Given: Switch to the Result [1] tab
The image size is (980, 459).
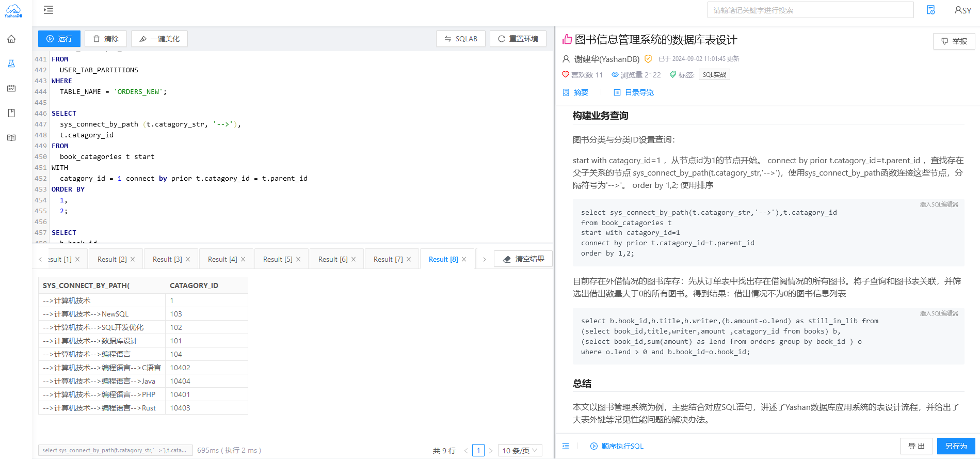Looking at the screenshot, I should [x=60, y=259].
